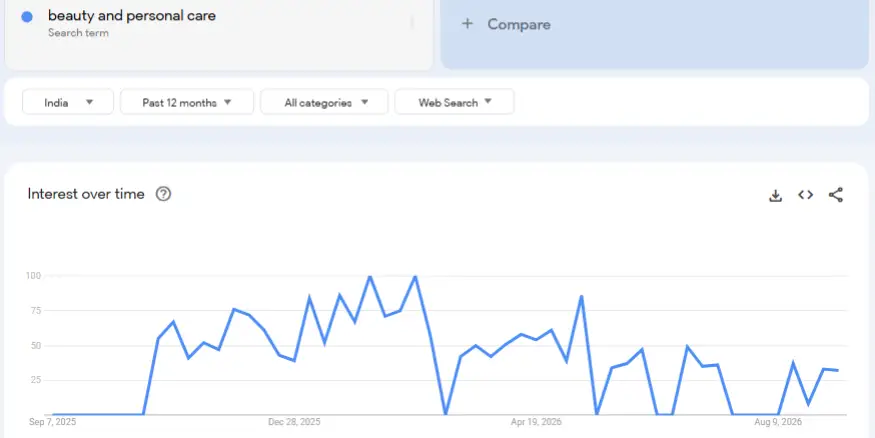This screenshot has width=875, height=438.
Task: Click the blue dot of the search term
Action: tap(27, 17)
